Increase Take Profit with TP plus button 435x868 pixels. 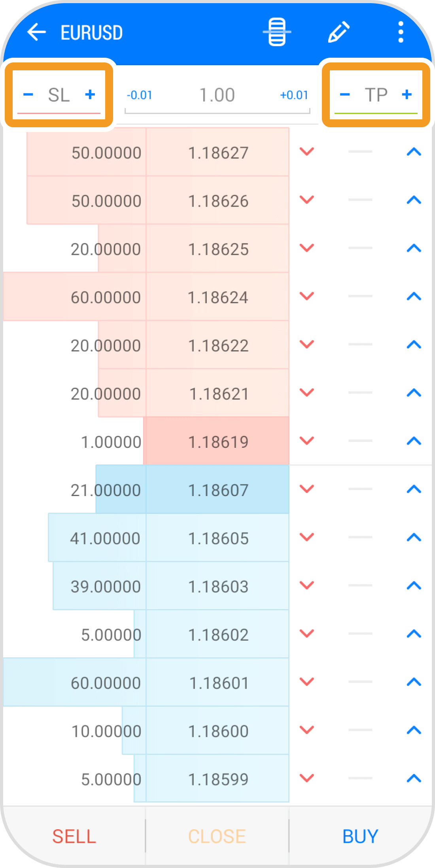(x=407, y=94)
